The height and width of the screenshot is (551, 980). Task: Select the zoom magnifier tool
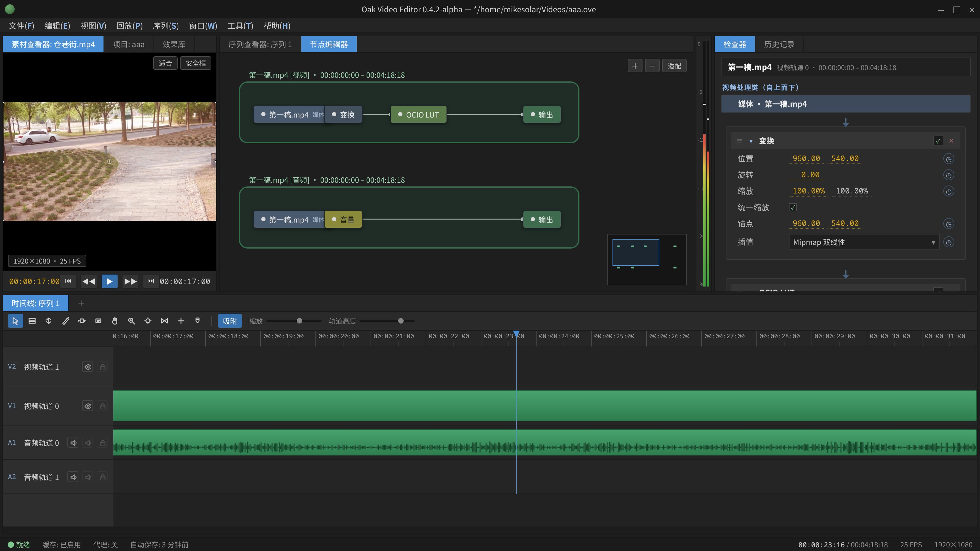(x=132, y=321)
